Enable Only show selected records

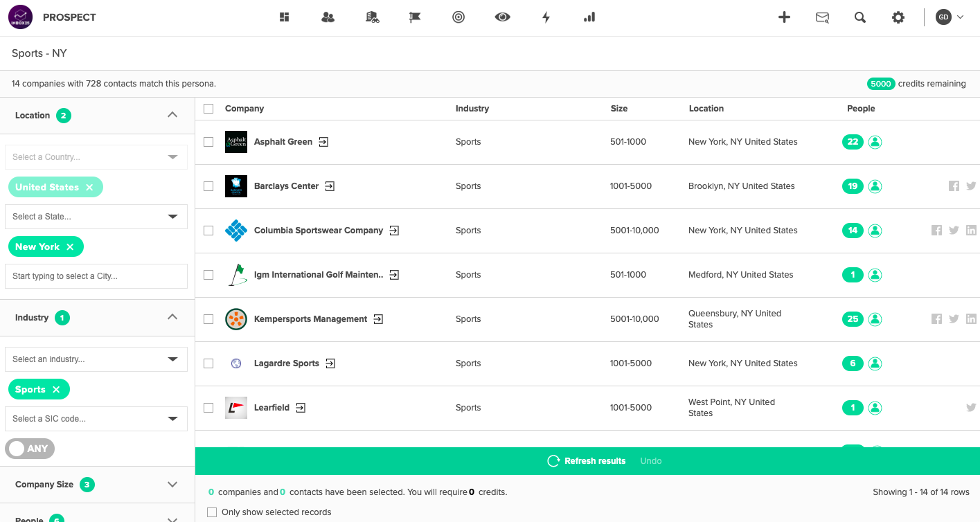(212, 512)
